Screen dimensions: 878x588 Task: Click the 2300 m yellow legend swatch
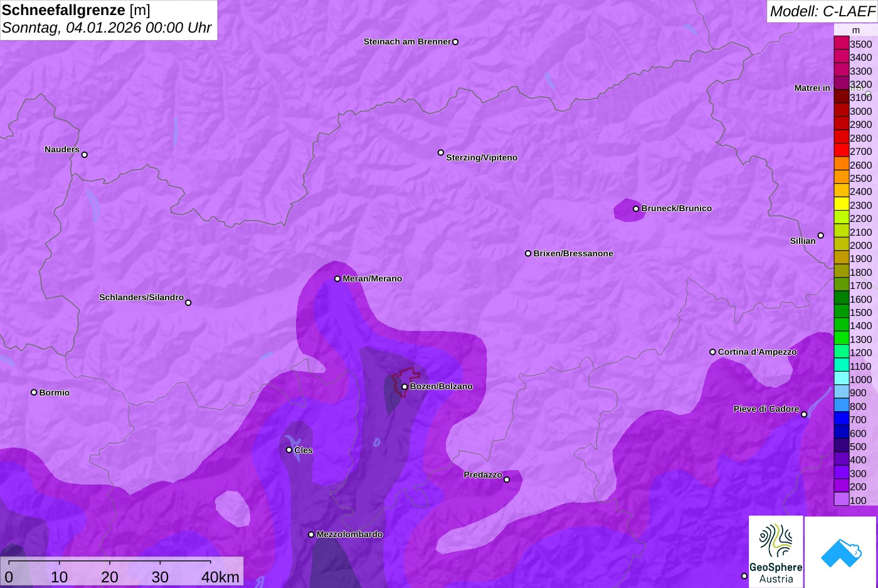(841, 204)
